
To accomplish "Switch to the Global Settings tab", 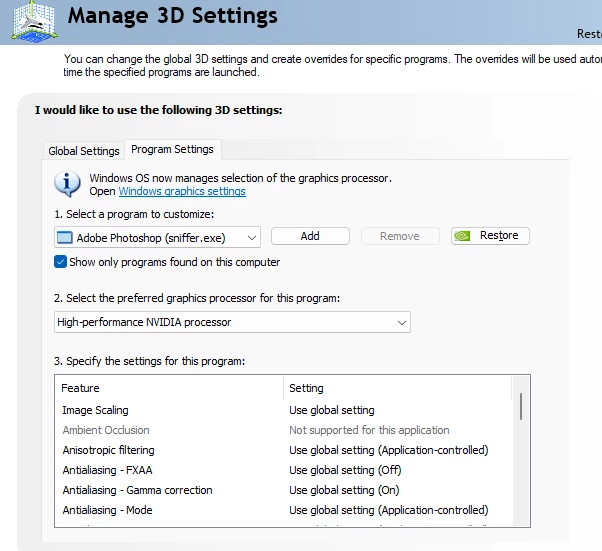I will tap(84, 151).
